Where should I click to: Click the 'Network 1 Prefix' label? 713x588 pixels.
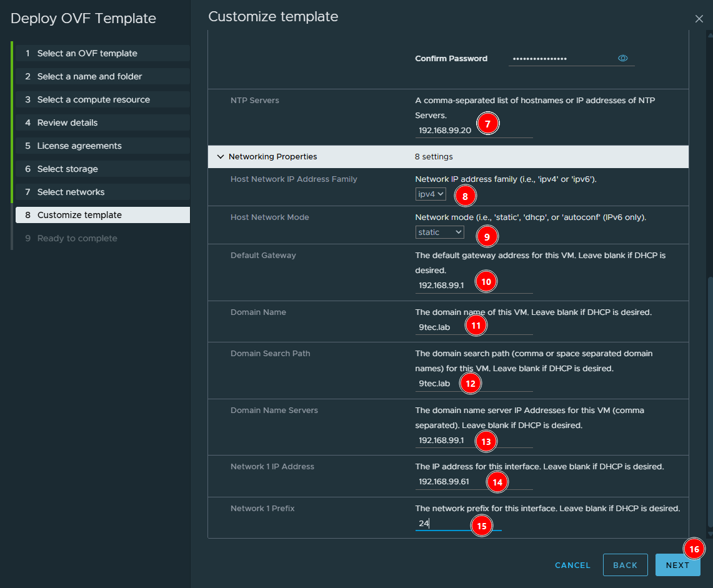coord(262,509)
